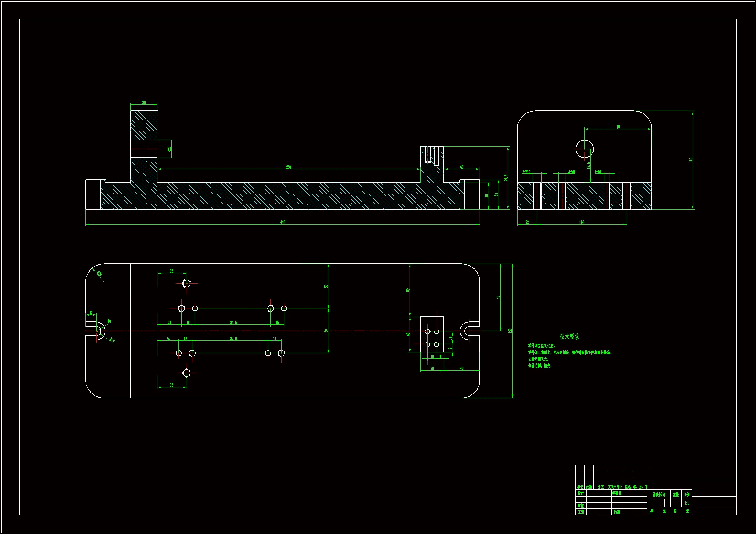The image size is (756, 534).
Task: Select the 110 height dimension text
Action: pyautogui.click(x=691, y=160)
